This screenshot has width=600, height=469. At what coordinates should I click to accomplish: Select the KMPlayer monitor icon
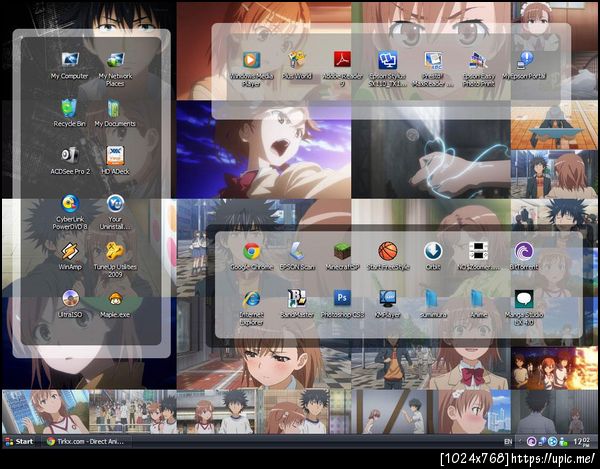388,299
